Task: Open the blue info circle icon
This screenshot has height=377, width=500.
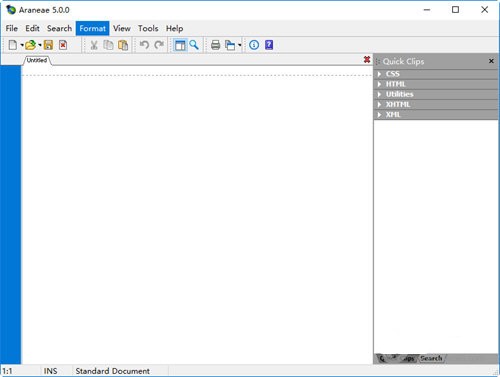Action: tap(254, 45)
